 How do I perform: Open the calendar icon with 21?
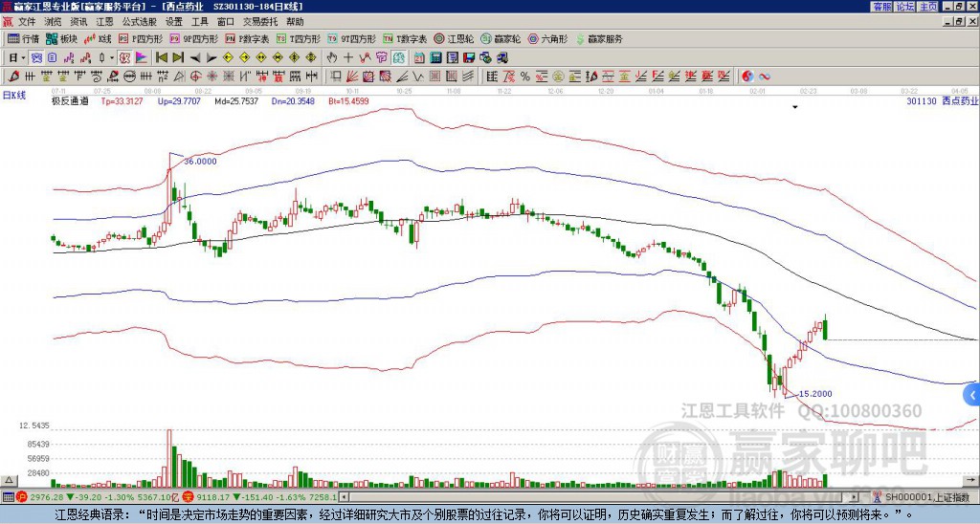tap(419, 58)
